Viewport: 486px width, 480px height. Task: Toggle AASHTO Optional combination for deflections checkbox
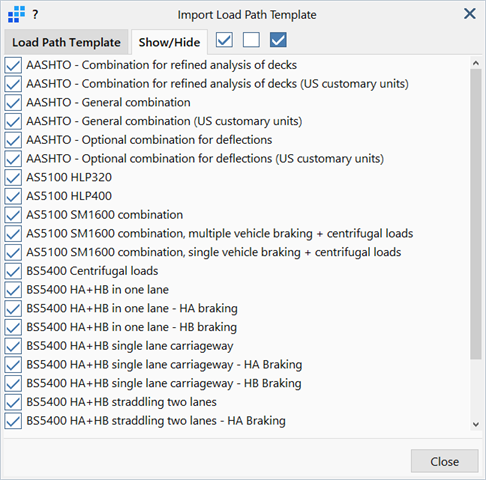[x=13, y=140]
